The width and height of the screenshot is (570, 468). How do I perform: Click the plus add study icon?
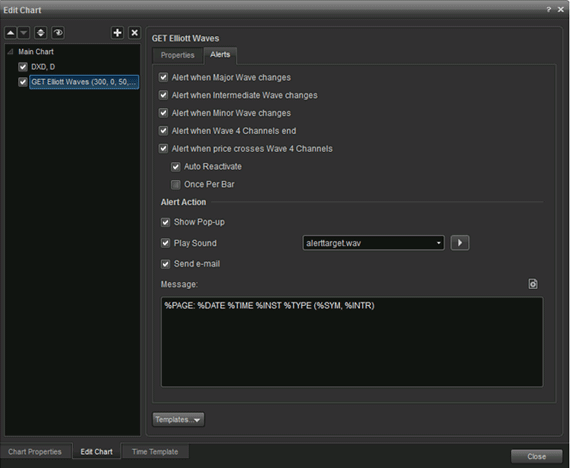[x=117, y=33]
